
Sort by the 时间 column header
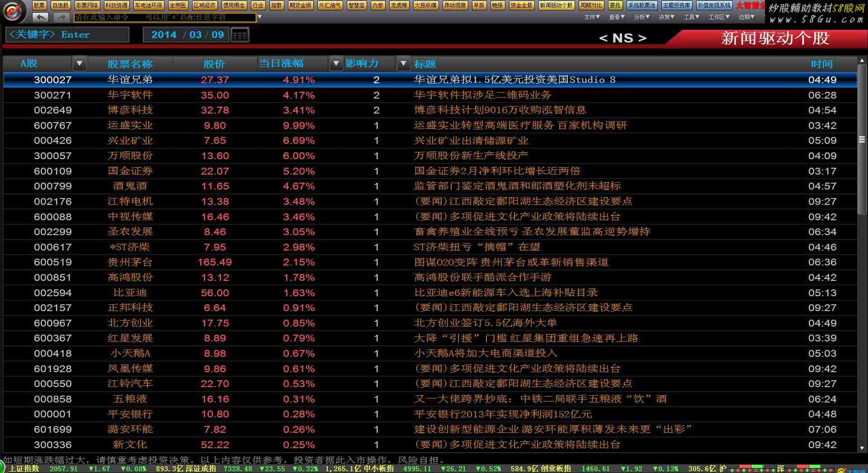coord(821,64)
